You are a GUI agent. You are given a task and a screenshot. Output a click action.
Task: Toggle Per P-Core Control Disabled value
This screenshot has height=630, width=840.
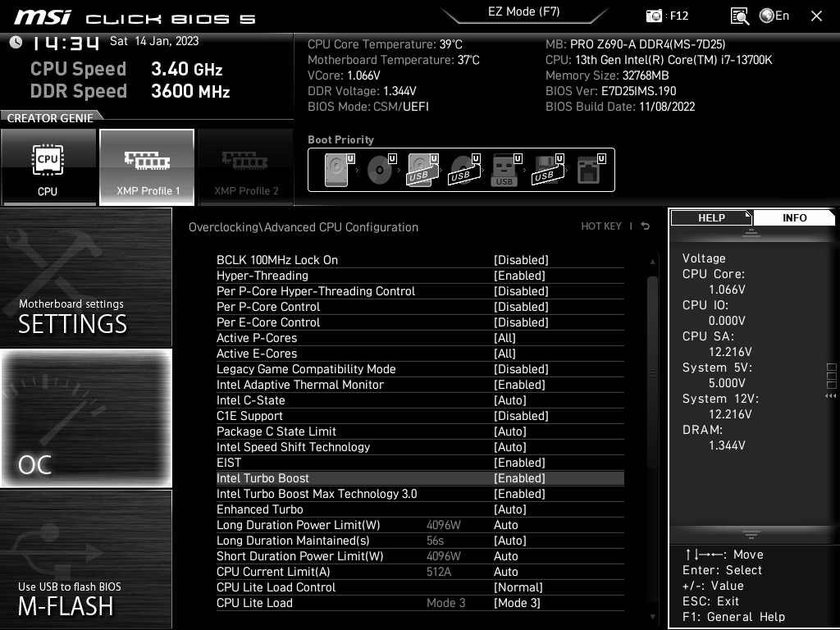521,307
